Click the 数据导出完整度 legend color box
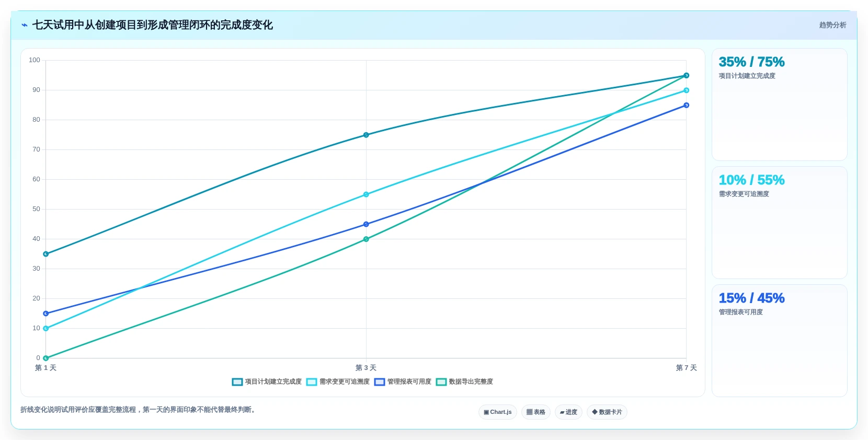This screenshot has width=868, height=440. [x=441, y=382]
